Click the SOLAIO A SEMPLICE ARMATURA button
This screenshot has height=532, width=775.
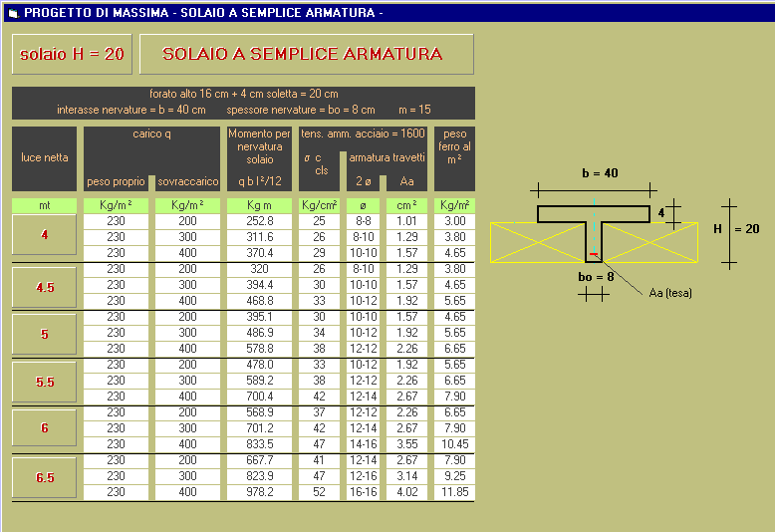(x=306, y=54)
